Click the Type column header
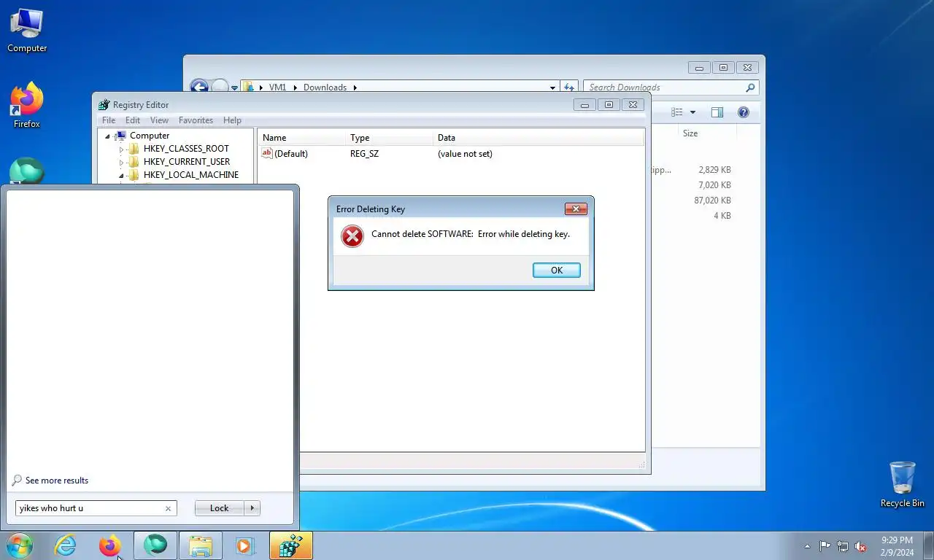 (x=389, y=138)
